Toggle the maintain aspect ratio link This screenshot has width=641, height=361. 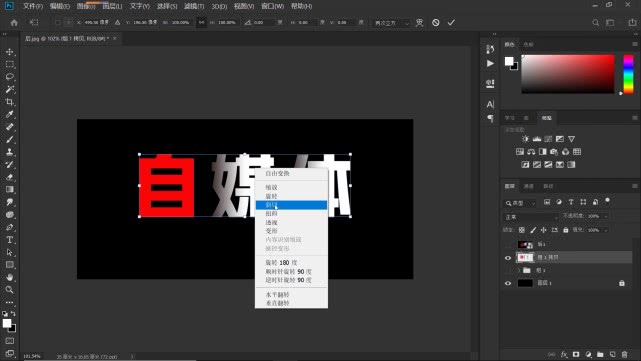coord(201,22)
